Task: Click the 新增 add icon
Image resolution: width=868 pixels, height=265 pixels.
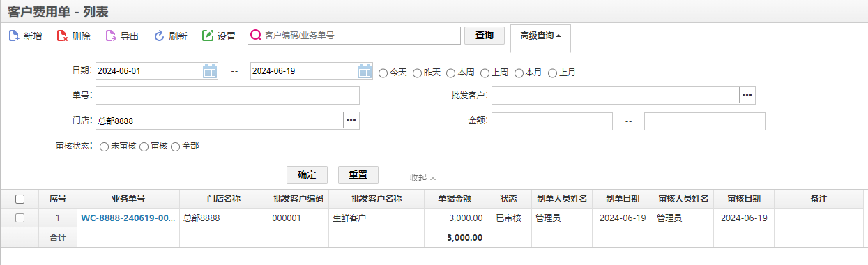Action: coord(14,36)
